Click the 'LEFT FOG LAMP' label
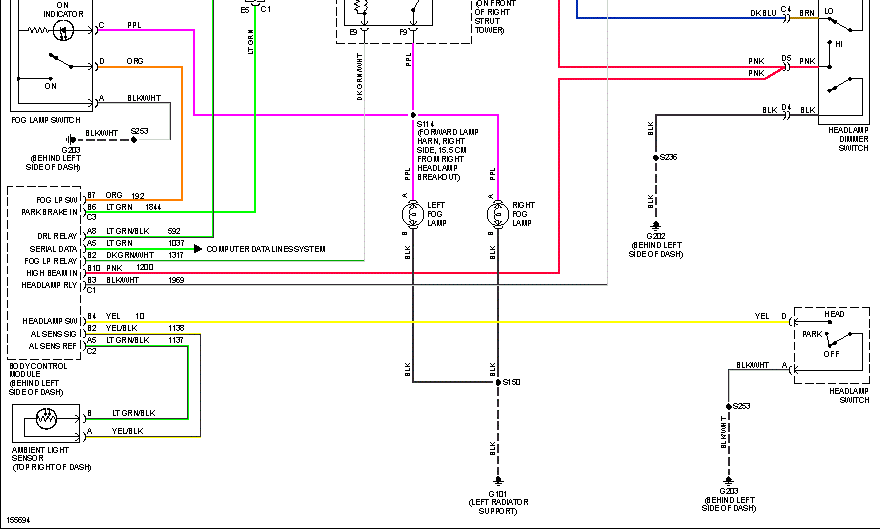880x529 pixels. click(437, 214)
